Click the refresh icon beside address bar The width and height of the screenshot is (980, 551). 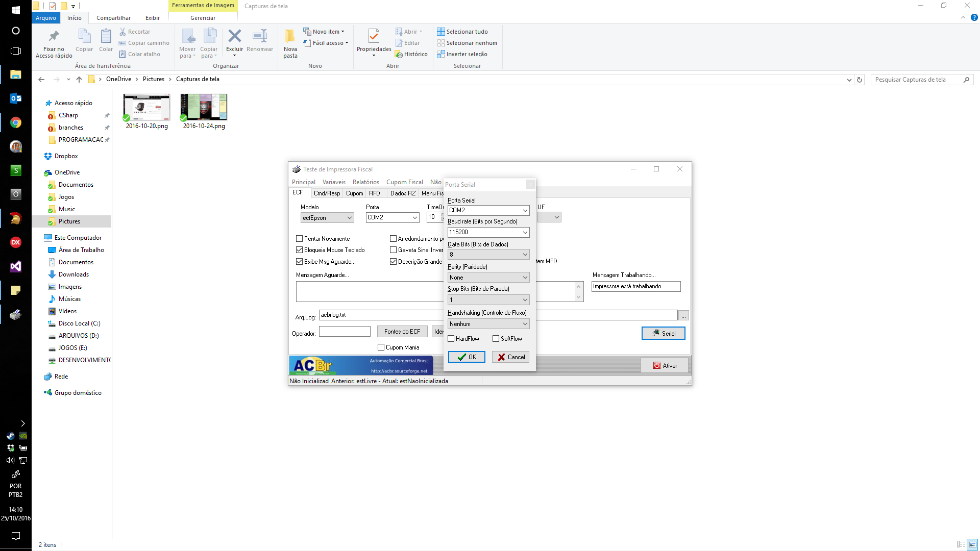860,80
